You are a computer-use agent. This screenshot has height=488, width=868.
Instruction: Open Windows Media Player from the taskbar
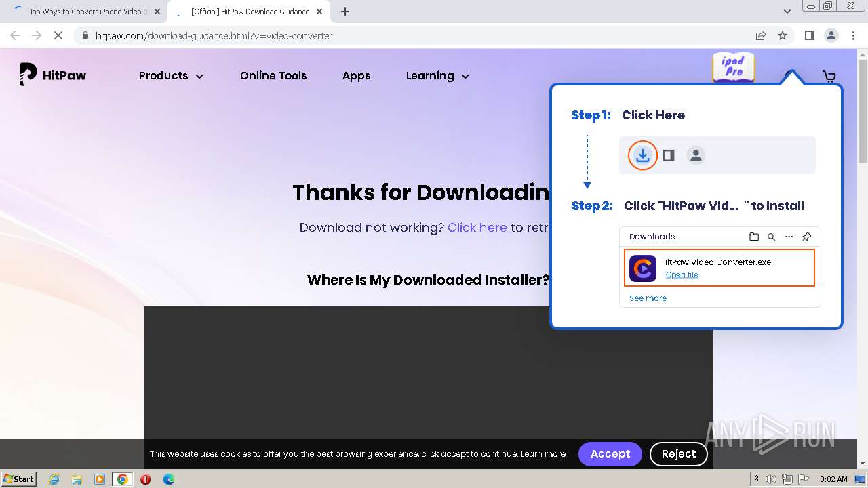pos(100,479)
